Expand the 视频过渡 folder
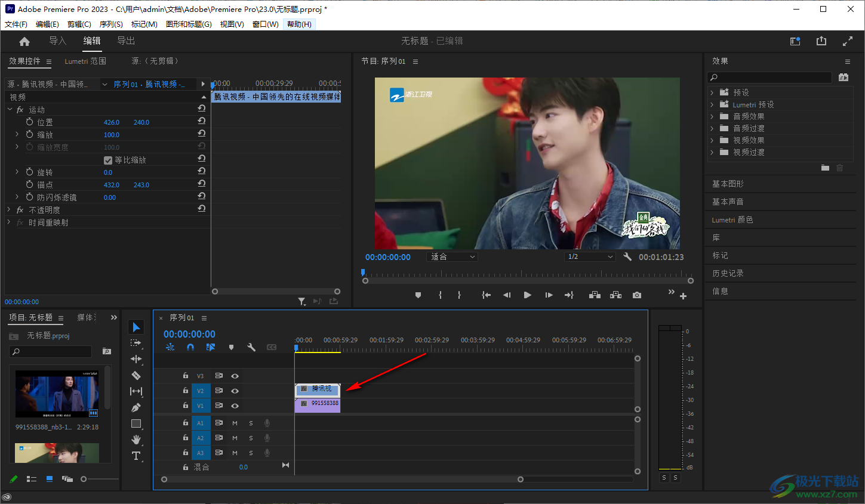The height and width of the screenshot is (504, 865). pyautogui.click(x=712, y=152)
